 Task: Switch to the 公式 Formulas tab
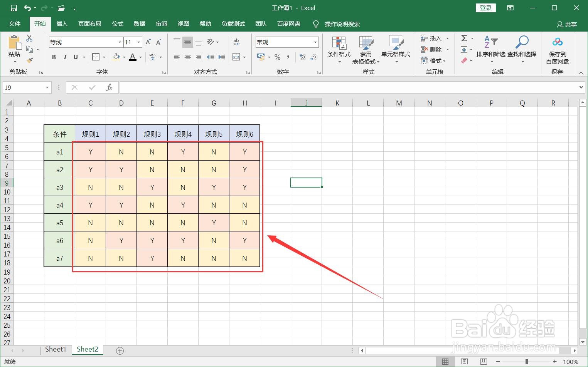click(x=118, y=24)
